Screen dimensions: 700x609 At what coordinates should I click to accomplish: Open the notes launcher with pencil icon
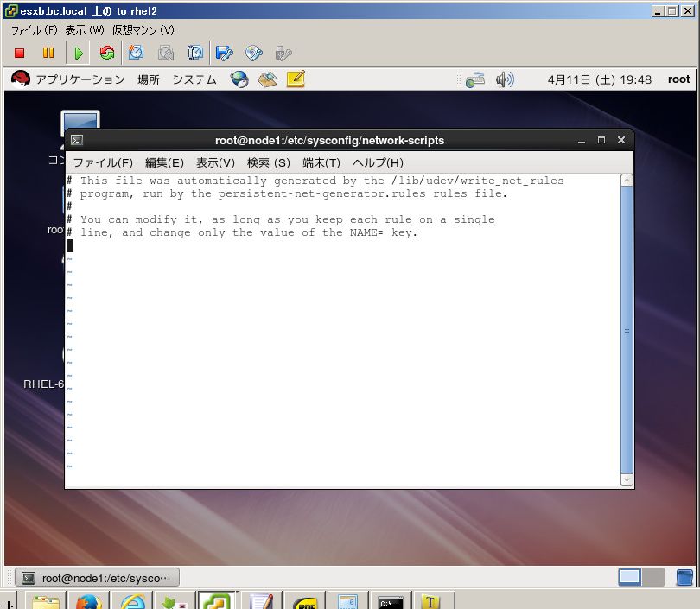[296, 79]
